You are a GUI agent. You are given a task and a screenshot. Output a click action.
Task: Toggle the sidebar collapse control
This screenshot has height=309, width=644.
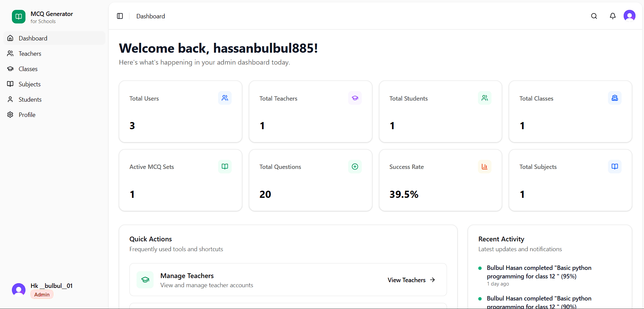120,16
